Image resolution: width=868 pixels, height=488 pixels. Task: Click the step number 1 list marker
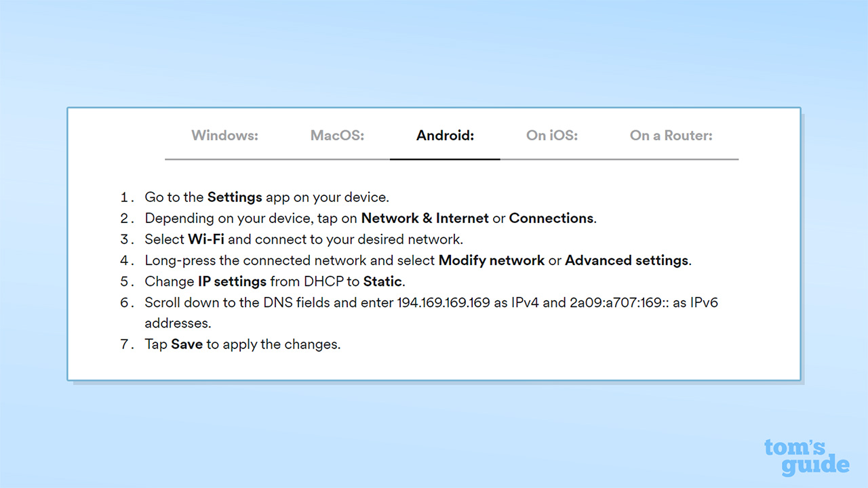coord(125,197)
